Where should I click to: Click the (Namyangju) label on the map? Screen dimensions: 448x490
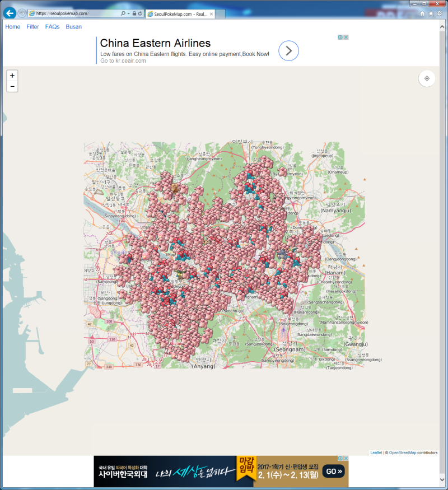click(336, 211)
